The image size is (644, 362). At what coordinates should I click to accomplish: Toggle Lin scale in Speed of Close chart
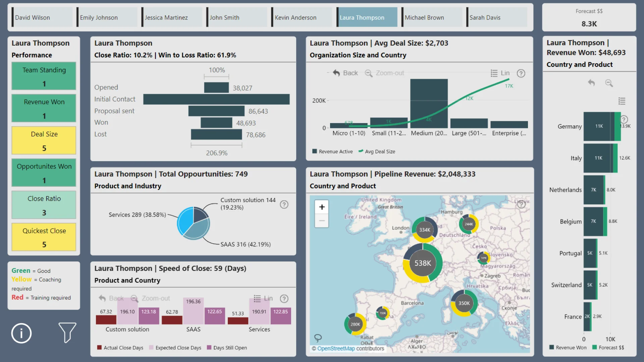257,298
